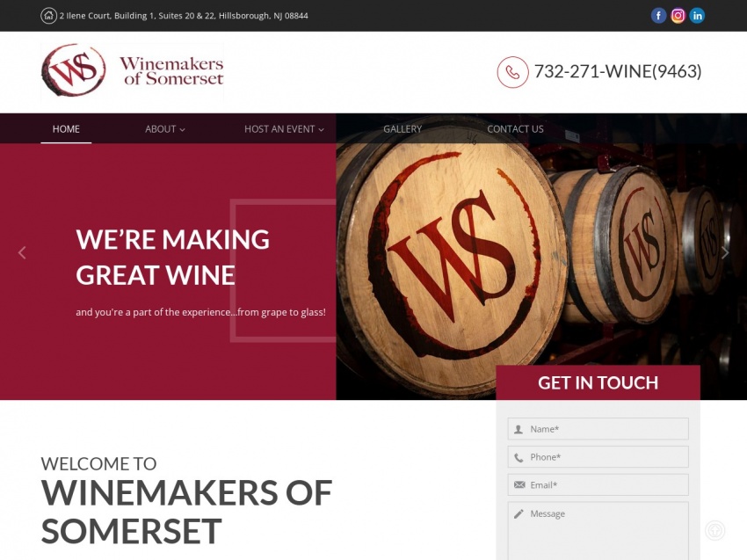Advance slider with right arrow
The width and height of the screenshot is (747, 560).
pyautogui.click(x=725, y=252)
